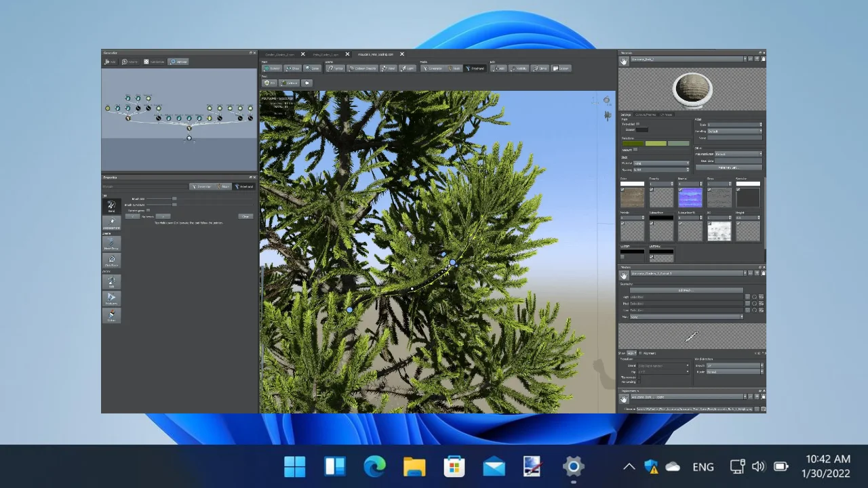Open the Cutouts/Meshes material tab
Screen dimensions: 868x488
click(646, 115)
